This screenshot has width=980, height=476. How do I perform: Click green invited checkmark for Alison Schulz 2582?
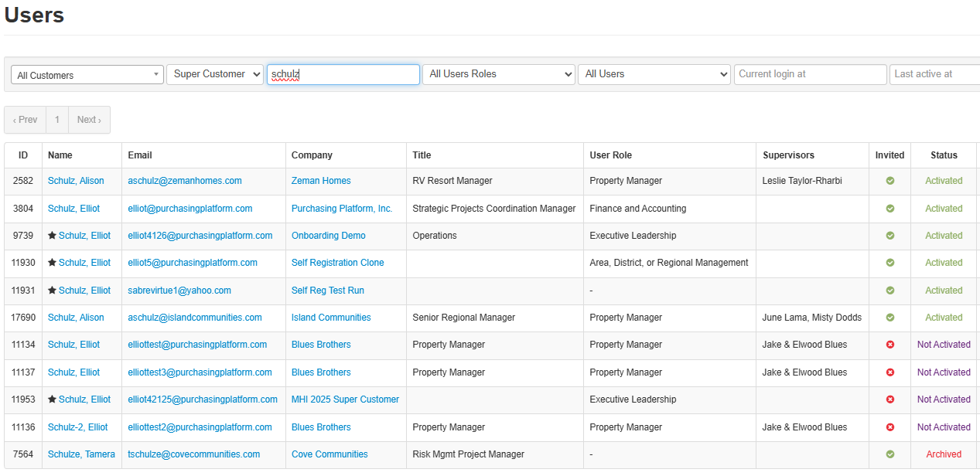[x=890, y=181]
